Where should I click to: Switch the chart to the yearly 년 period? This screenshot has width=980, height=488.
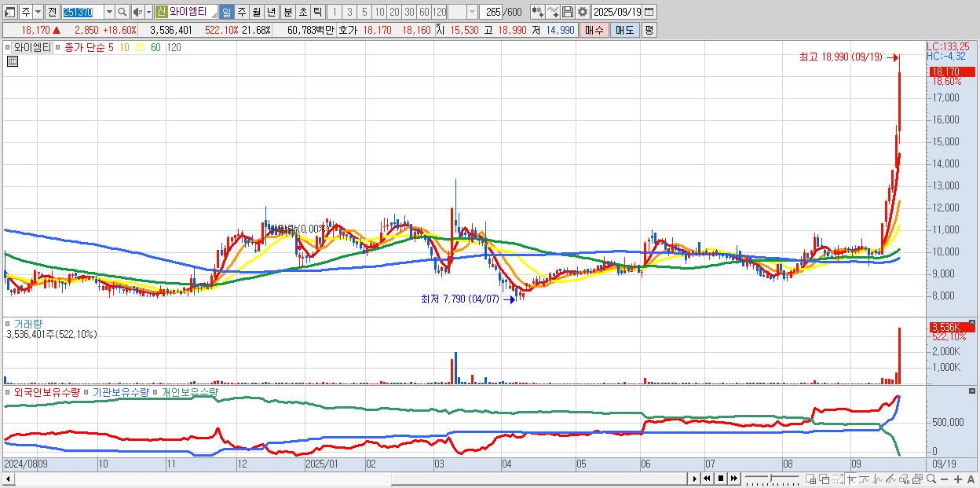pos(272,12)
